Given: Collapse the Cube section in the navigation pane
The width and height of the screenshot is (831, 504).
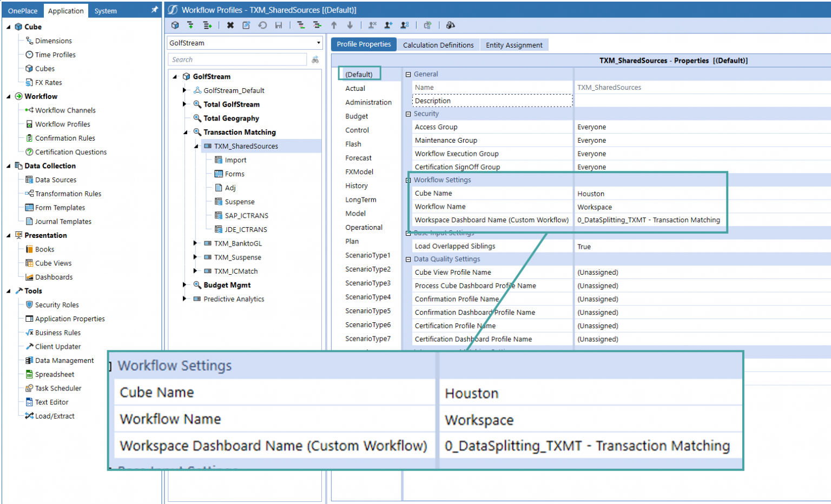Looking at the screenshot, I should [8, 27].
